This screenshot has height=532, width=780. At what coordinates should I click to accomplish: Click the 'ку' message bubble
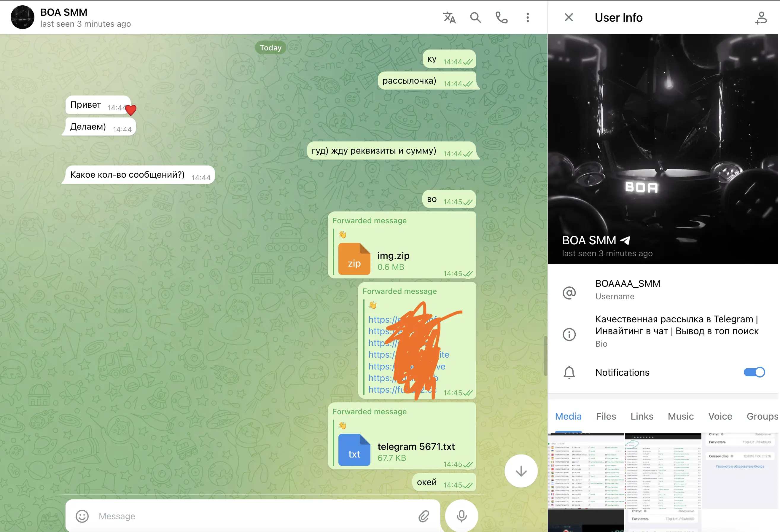pos(449,59)
